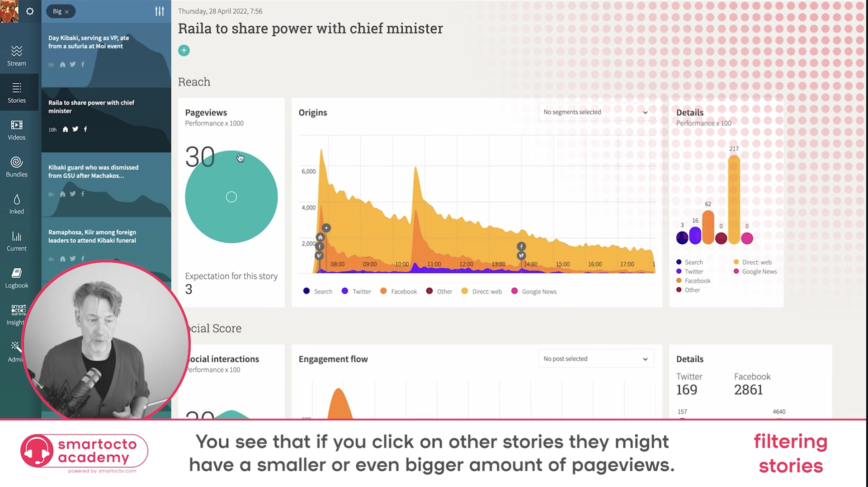Open the Current section in the sidebar
The image size is (868, 487).
pyautogui.click(x=17, y=241)
